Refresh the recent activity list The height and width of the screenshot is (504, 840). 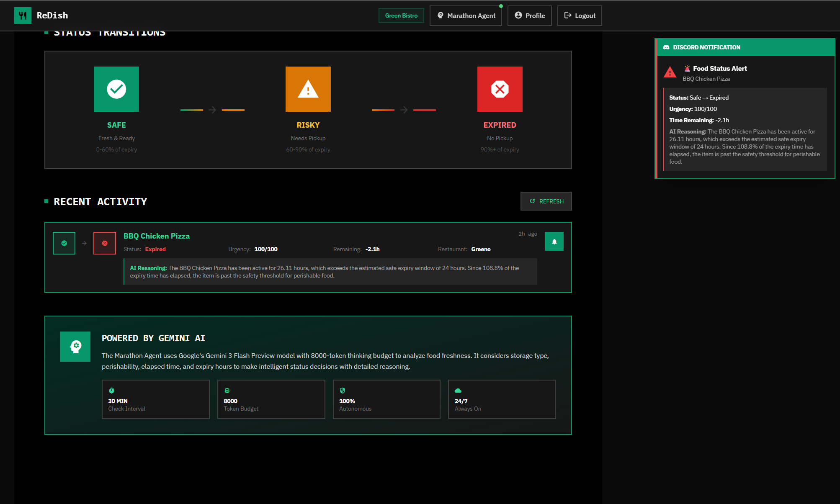[x=546, y=201]
